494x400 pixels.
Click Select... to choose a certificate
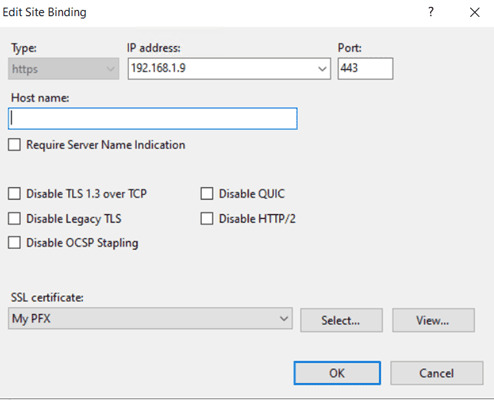click(x=341, y=320)
